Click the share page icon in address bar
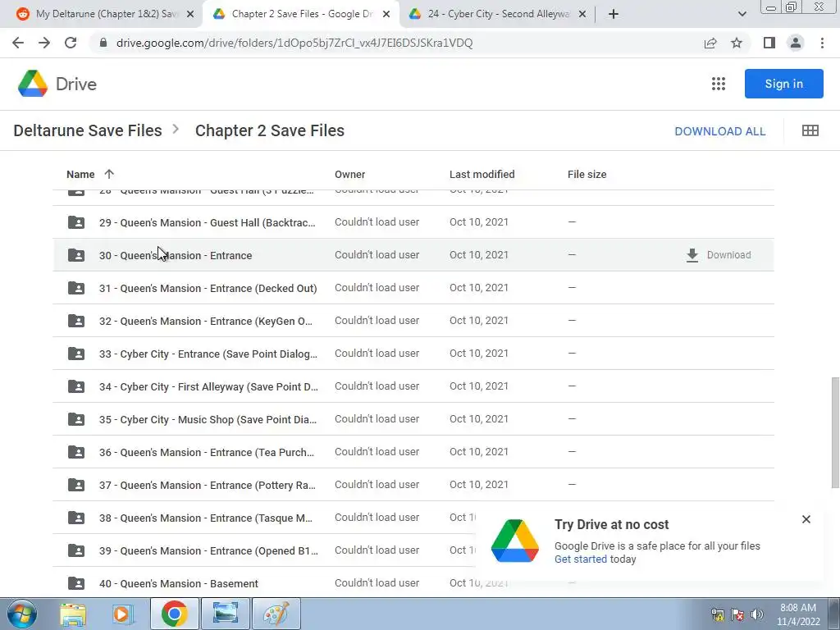This screenshot has width=840, height=630. pyautogui.click(x=710, y=43)
